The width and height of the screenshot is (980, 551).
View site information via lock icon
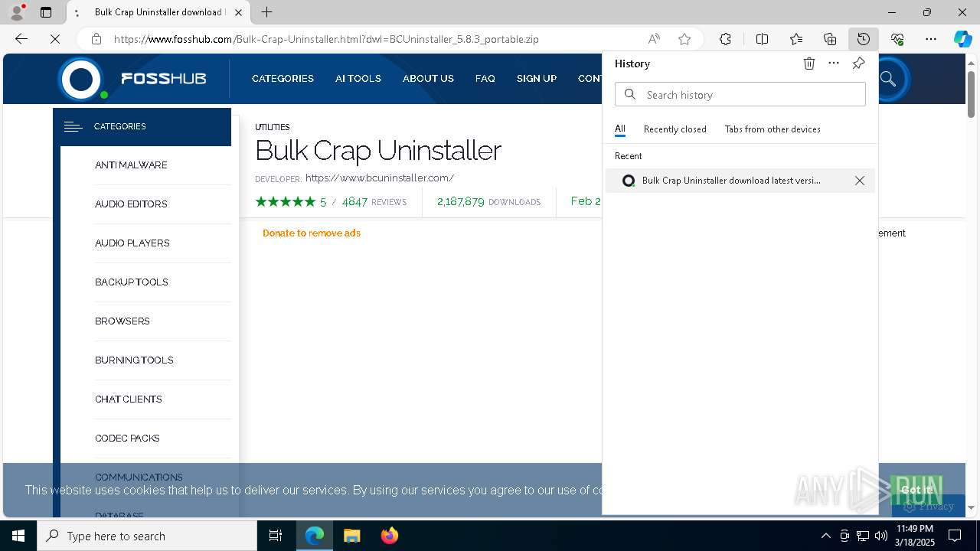(96, 39)
